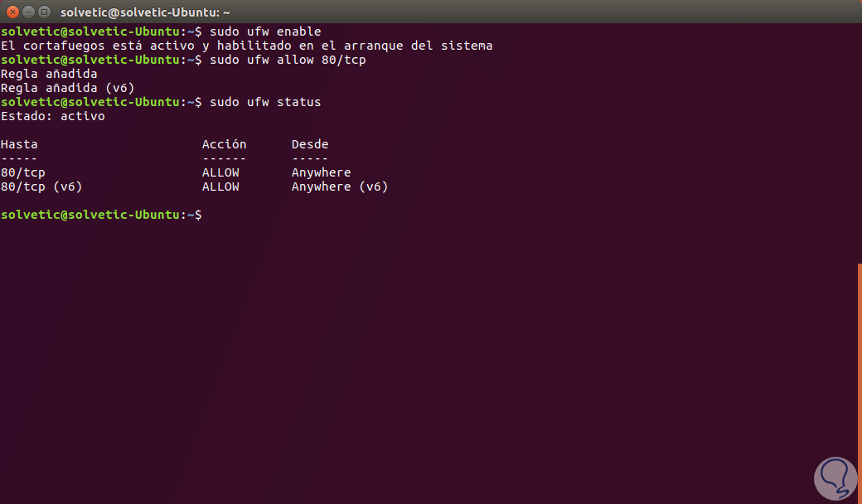This screenshot has height=504, width=862.
Task: Click the "Desde" column header
Action: tap(310, 144)
